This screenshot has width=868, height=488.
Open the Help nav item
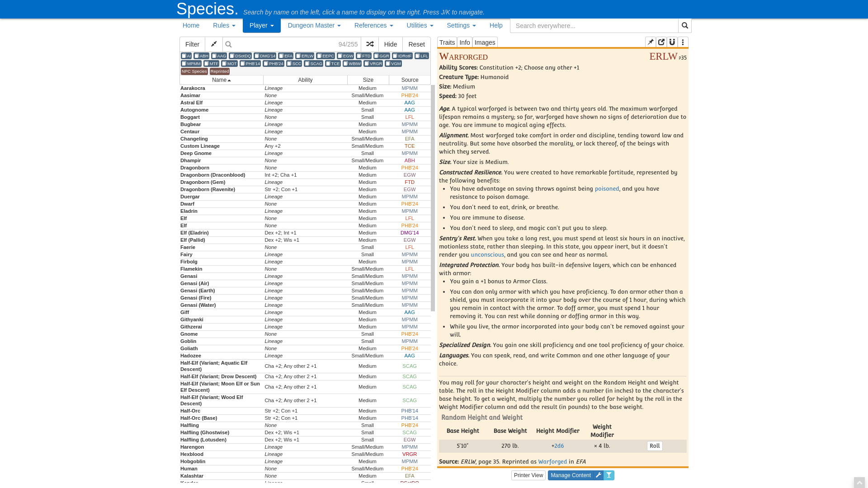(x=496, y=25)
